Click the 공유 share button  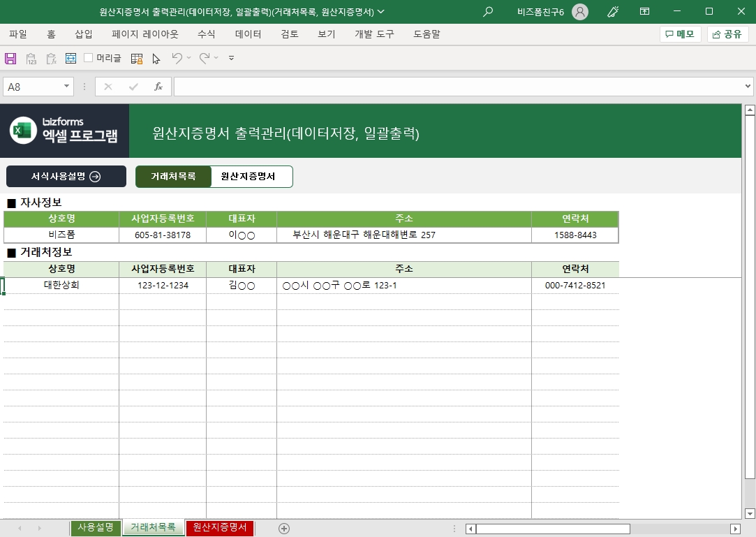coord(727,34)
